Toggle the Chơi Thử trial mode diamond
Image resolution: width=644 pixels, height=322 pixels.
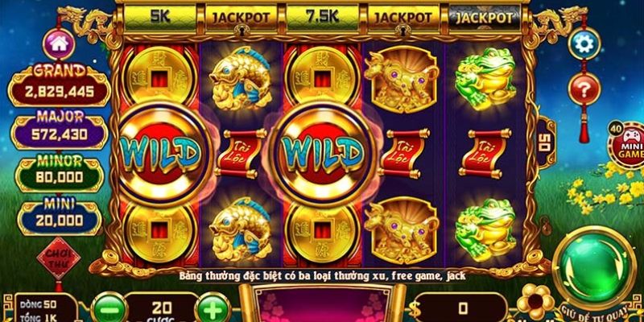coord(59,258)
